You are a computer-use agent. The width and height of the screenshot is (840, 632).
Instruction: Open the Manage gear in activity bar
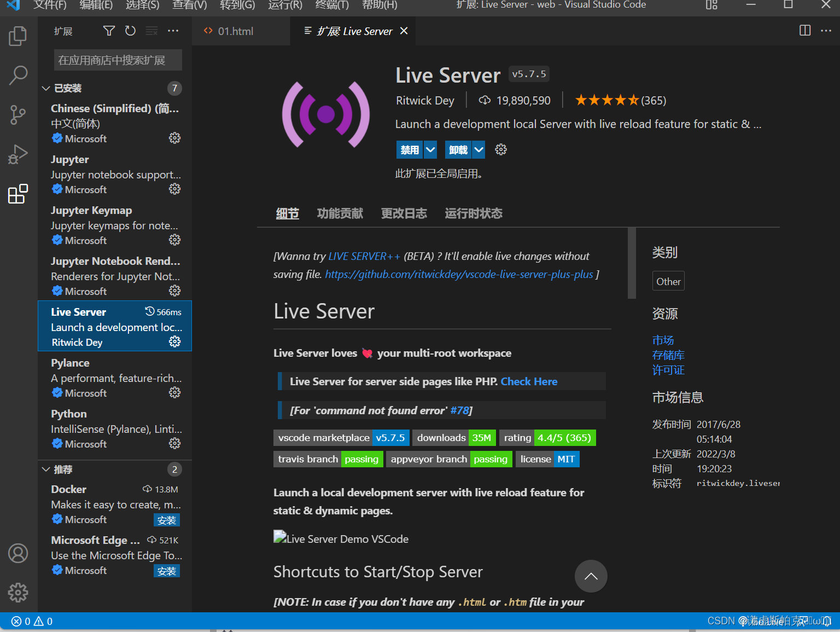18,593
